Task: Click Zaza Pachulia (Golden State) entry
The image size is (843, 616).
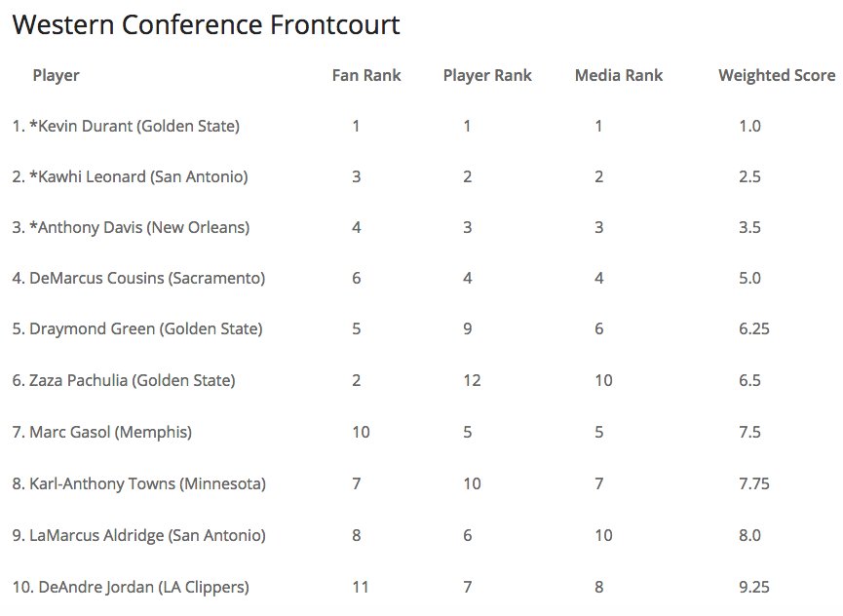Action: (124, 380)
